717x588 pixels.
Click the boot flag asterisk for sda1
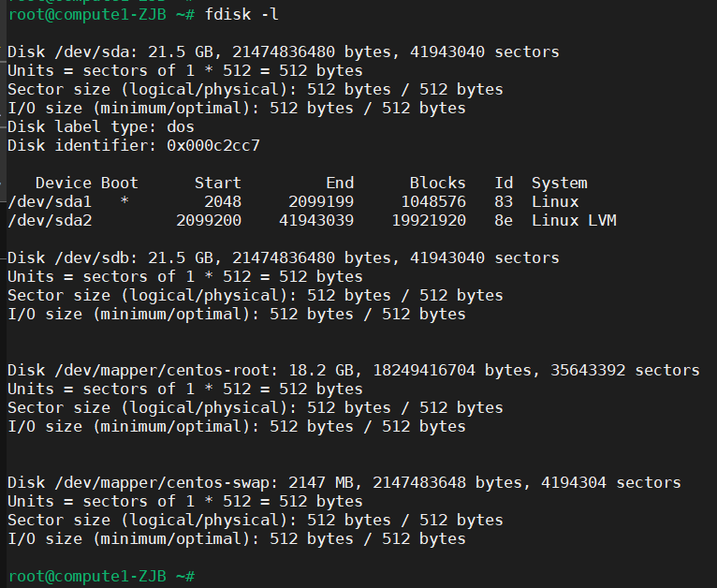point(124,202)
